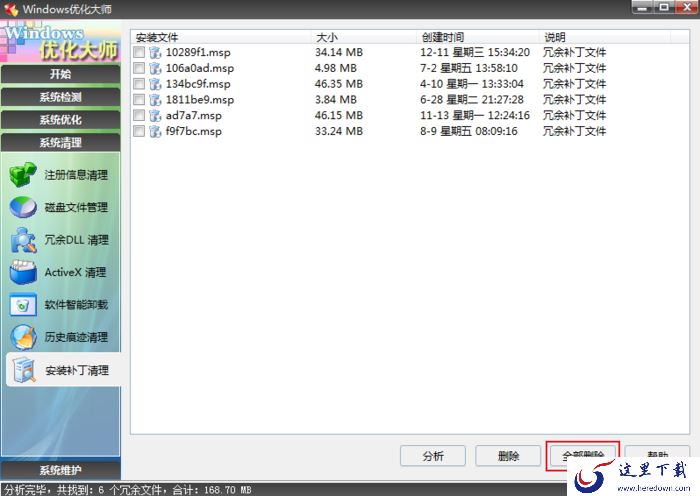700x496 pixels.
Task: Enable the checkbox for f9f7bc.msp
Action: click(x=139, y=131)
